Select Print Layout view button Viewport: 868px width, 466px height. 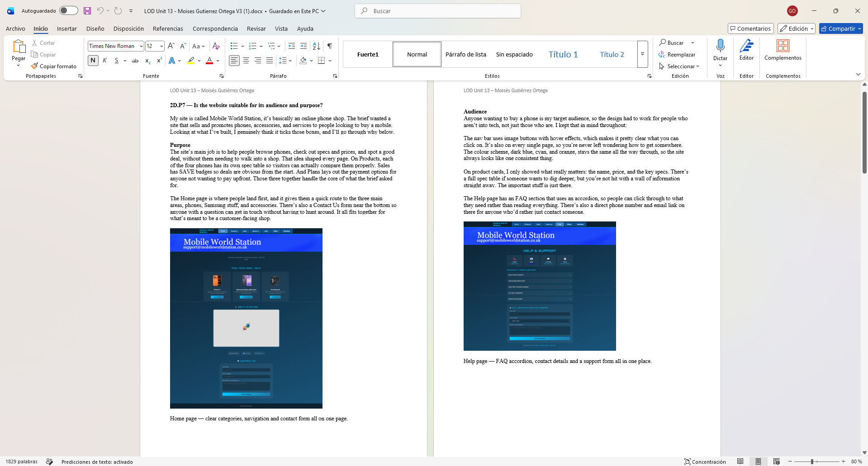click(758, 461)
